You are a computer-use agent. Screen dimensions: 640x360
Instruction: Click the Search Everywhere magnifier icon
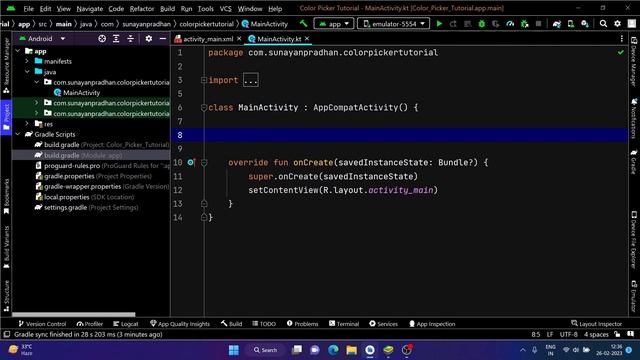[x=603, y=24]
